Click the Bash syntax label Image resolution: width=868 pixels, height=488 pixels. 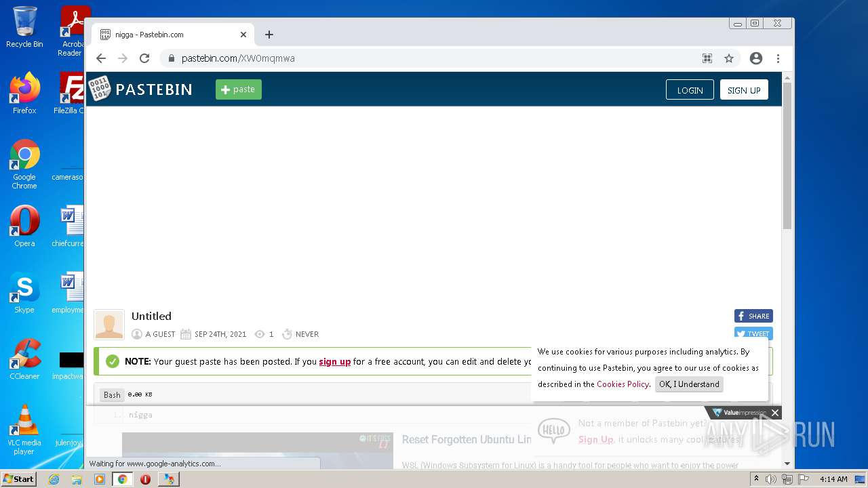coord(112,394)
